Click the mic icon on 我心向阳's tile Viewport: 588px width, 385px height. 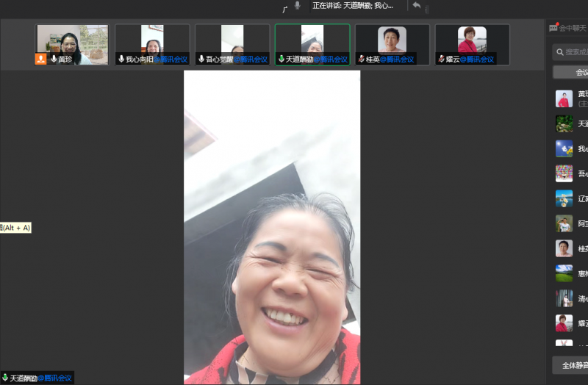[x=121, y=59]
